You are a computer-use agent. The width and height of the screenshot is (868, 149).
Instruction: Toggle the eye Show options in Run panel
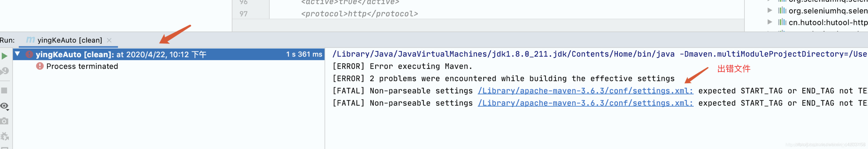coord(4,106)
